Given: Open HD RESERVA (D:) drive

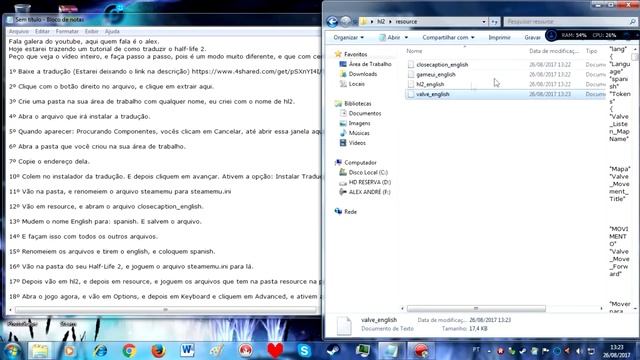Looking at the screenshot, I should click(x=369, y=182).
